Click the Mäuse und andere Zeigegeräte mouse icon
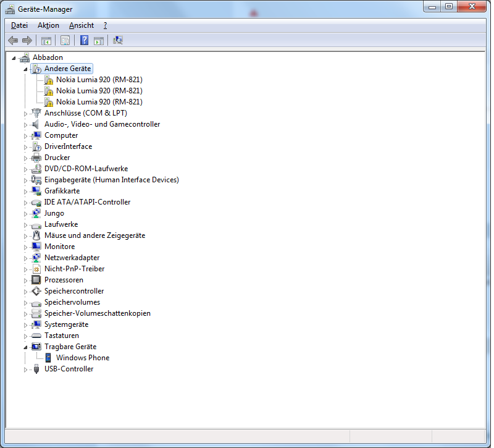494x448 pixels. (36, 235)
